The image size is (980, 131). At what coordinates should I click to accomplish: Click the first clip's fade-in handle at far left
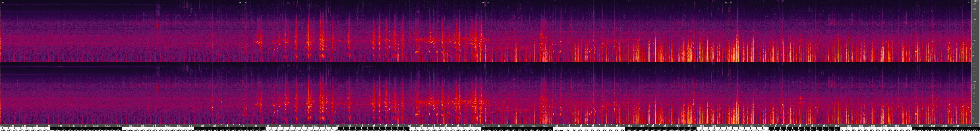coord(3,2)
